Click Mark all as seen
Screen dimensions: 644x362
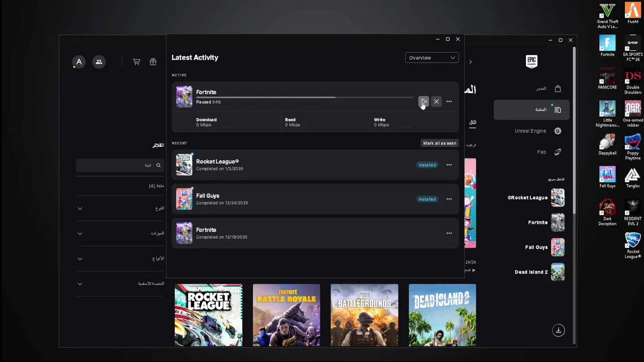(x=439, y=143)
